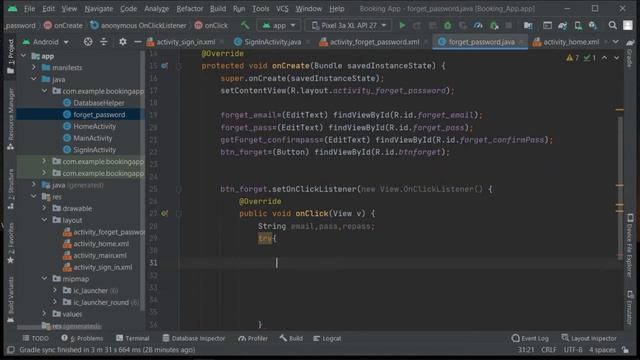Open the Navigate menu
The width and height of the screenshot is (640, 360).
[99, 9]
